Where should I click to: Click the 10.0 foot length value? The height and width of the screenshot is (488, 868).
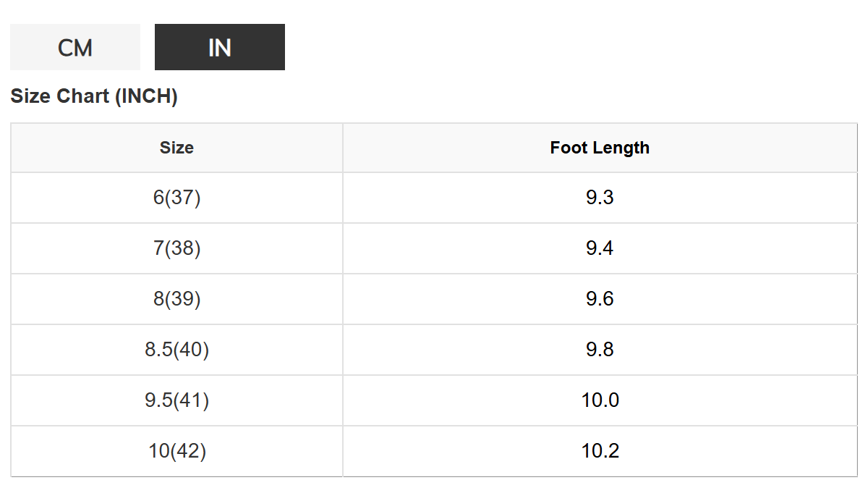pyautogui.click(x=600, y=400)
